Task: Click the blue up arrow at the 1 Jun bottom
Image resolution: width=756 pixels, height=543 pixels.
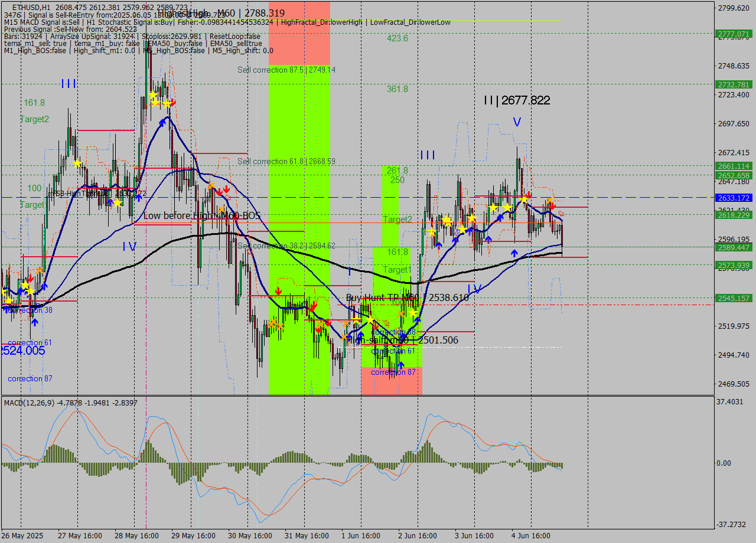Action: pos(360,333)
